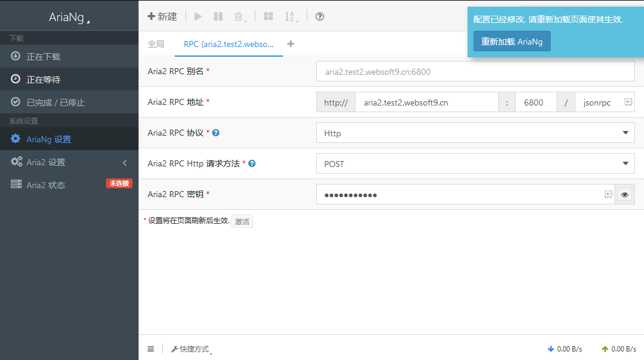Screen dimensions: 644x360
Task: Click the Aria2 RPC 密钥 history toggle icon
Action: coord(608,194)
